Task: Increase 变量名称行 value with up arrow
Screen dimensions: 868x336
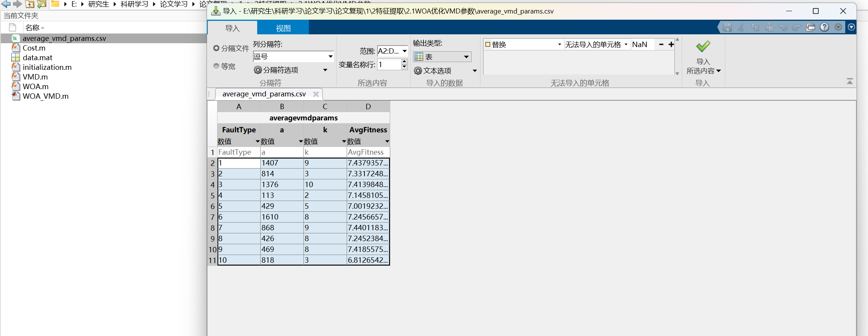Action: (404, 62)
